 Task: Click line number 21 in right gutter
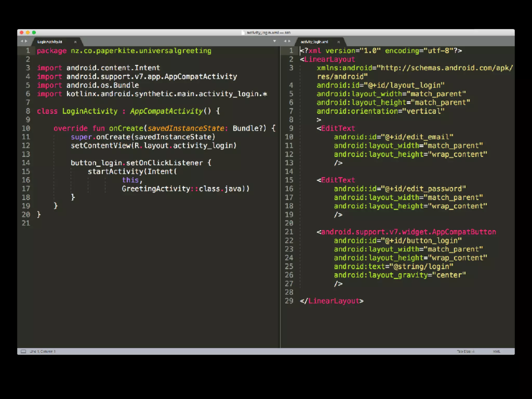(x=289, y=232)
